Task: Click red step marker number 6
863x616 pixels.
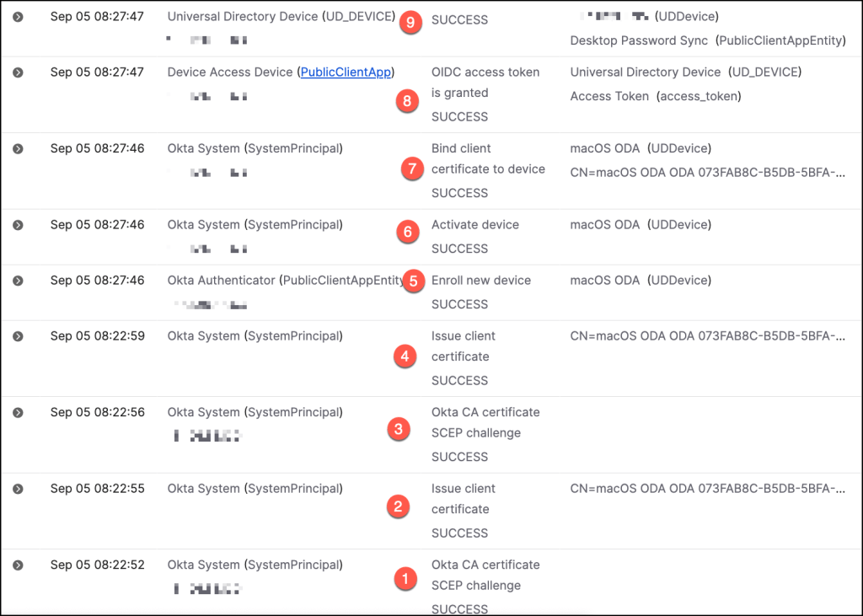Action: tap(407, 233)
